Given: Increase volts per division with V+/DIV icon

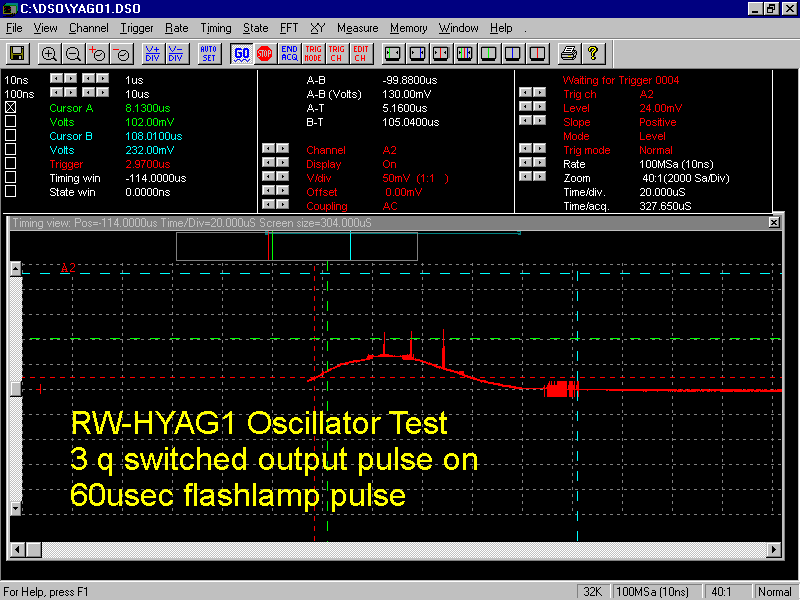Looking at the screenshot, I should coord(152,53).
